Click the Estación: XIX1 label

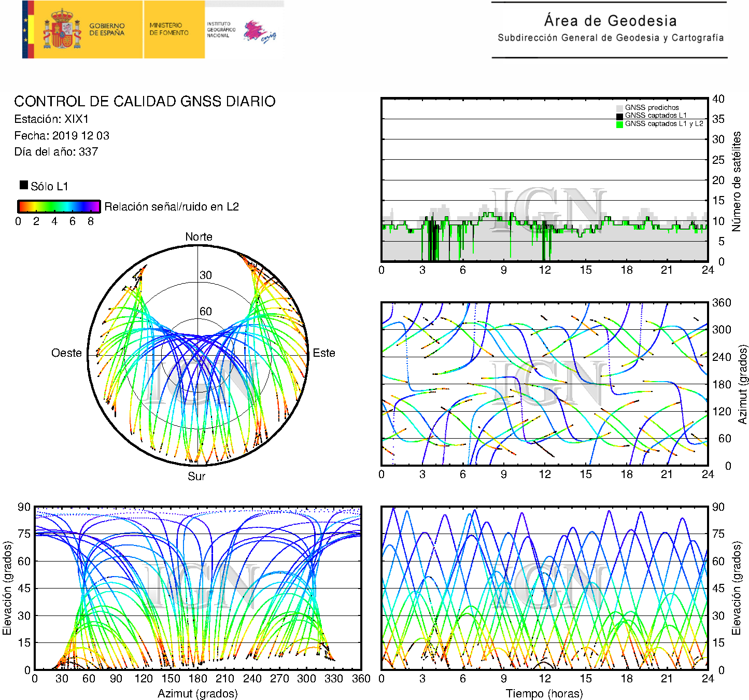(x=51, y=119)
